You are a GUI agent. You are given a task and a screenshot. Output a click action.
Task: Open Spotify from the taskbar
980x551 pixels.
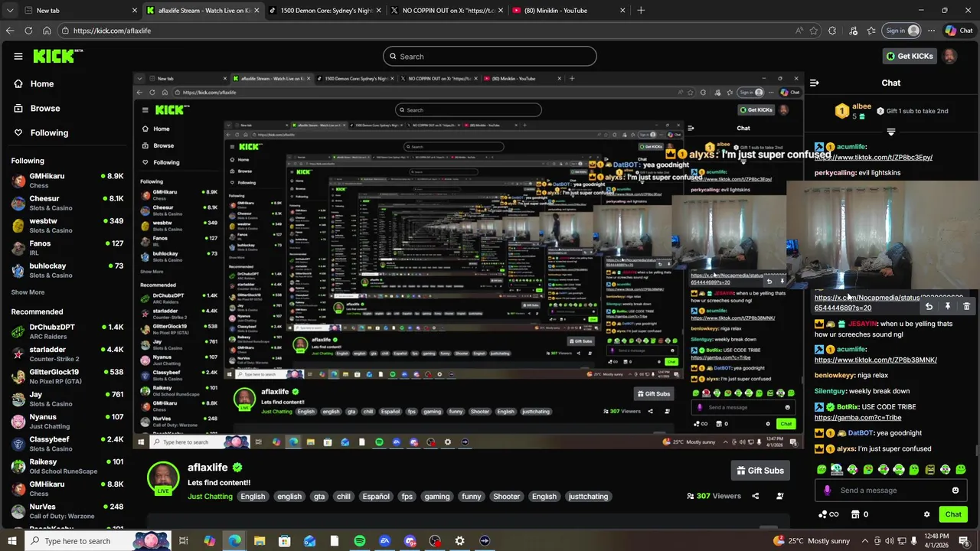[360, 541]
